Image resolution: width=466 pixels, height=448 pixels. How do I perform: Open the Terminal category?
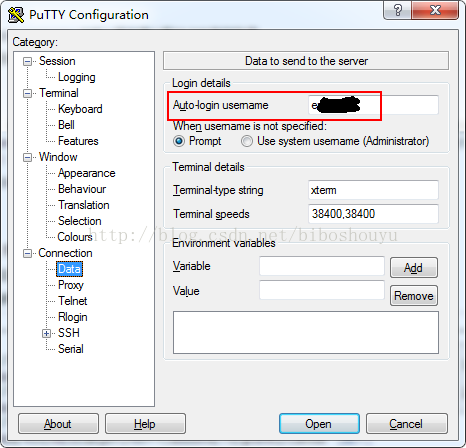pyautogui.click(x=59, y=93)
